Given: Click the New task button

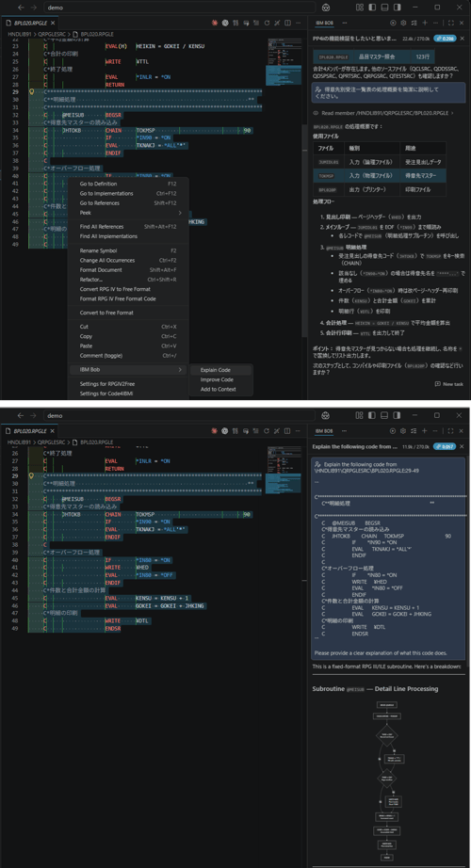Looking at the screenshot, I should (x=448, y=384).
